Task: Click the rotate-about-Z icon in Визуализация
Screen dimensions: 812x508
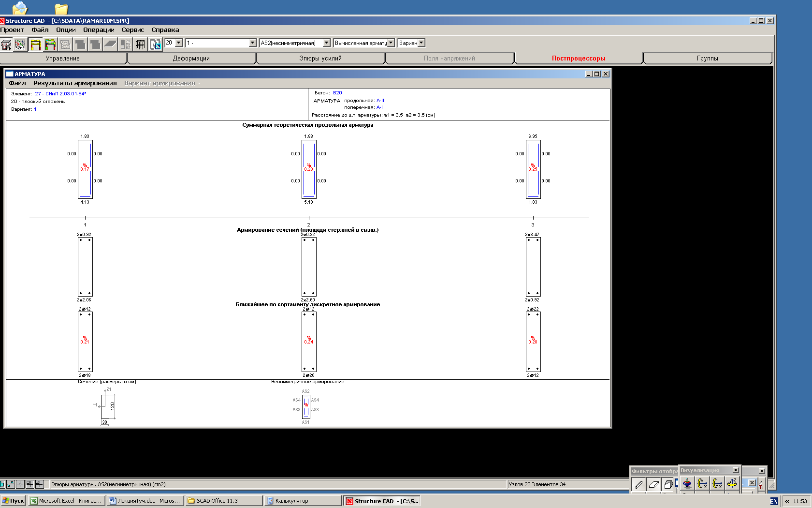Action: [732, 483]
